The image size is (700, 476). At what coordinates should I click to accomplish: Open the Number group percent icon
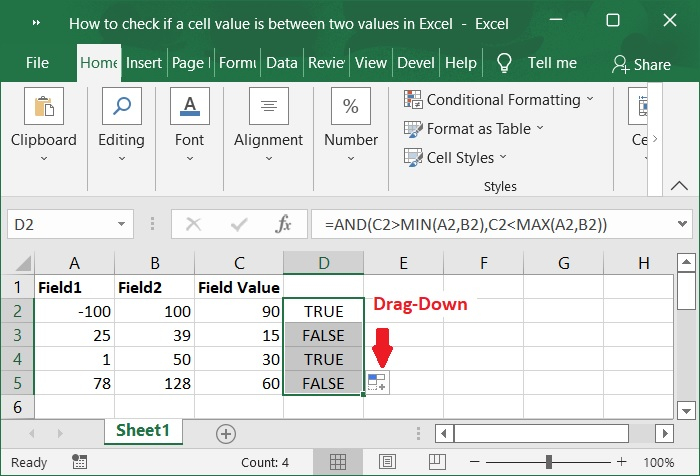pyautogui.click(x=351, y=106)
